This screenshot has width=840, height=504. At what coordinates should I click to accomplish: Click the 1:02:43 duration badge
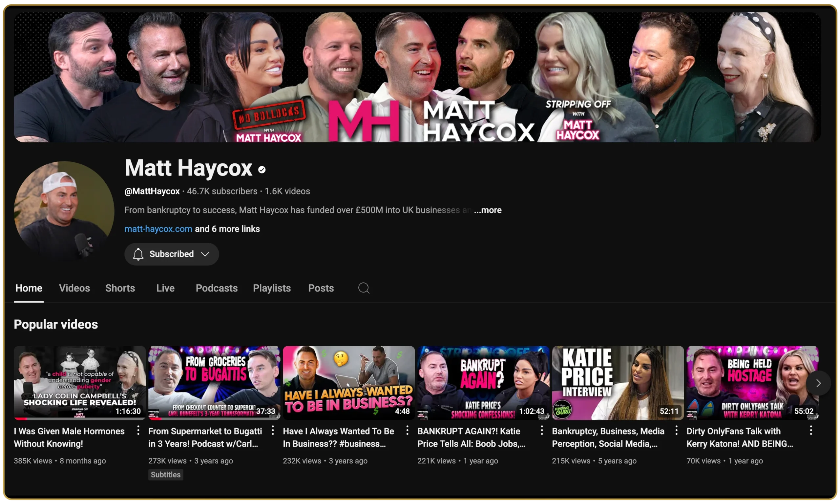[x=532, y=411]
